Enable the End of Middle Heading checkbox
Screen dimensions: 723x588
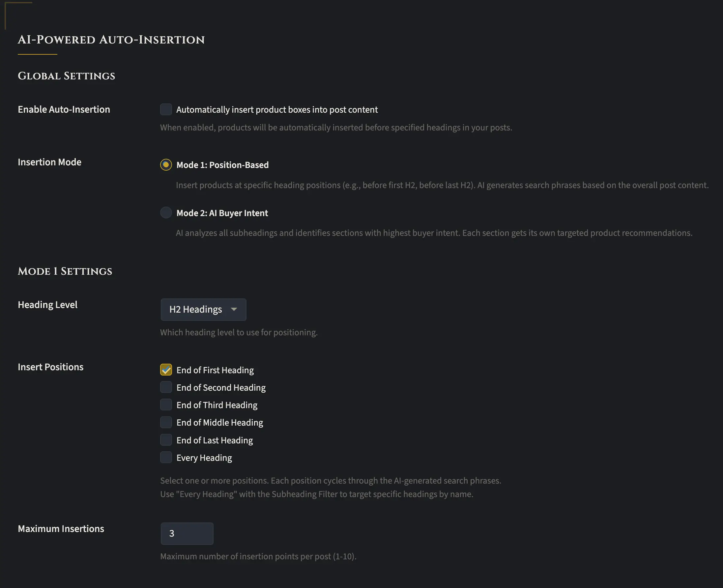click(166, 422)
